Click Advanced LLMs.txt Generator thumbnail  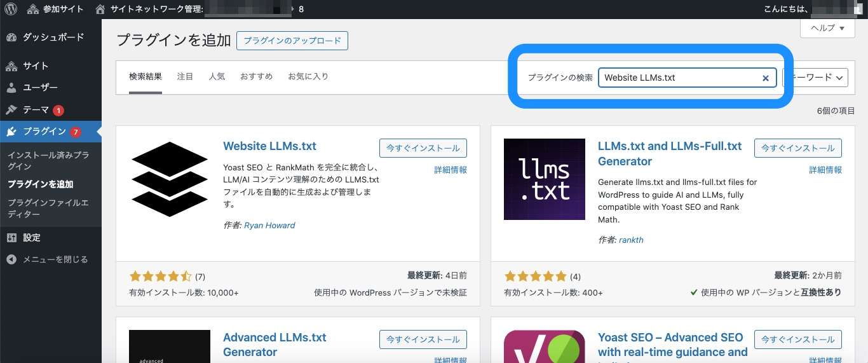pyautogui.click(x=170, y=346)
